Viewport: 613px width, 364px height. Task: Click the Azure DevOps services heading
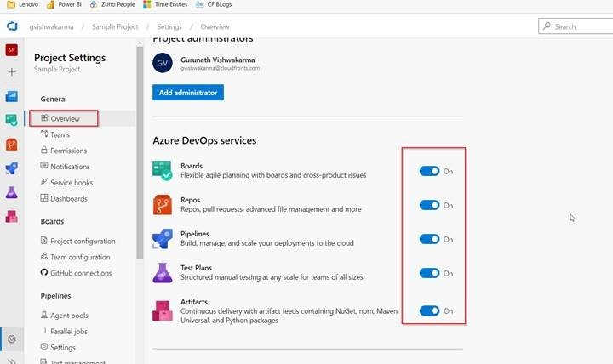coord(204,140)
